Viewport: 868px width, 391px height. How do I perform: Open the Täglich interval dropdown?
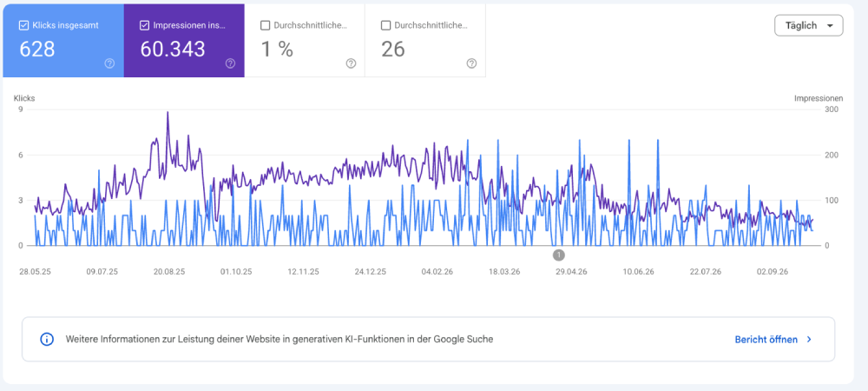click(x=809, y=25)
